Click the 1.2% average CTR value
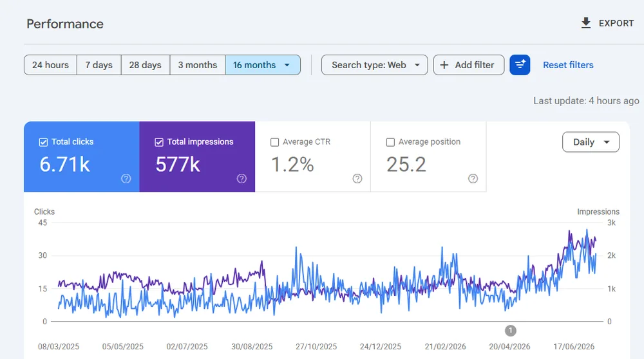This screenshot has height=359, width=644. click(292, 165)
